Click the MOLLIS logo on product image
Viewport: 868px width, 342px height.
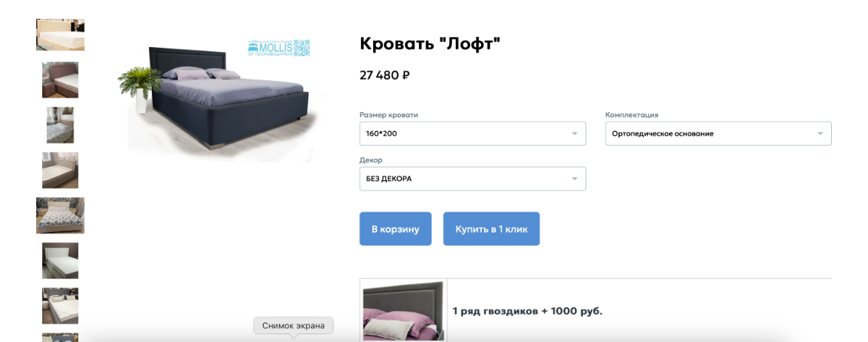pos(270,48)
